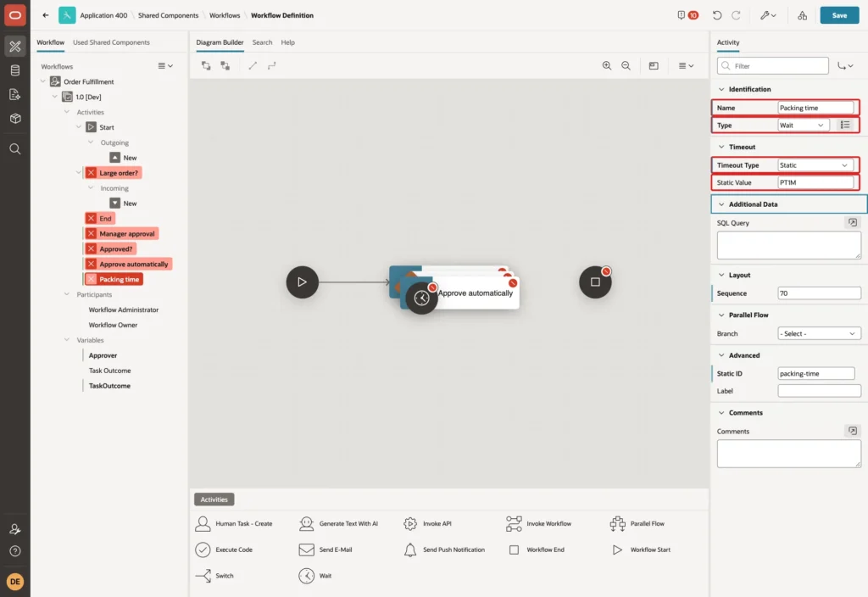Zoom in on the diagram
This screenshot has height=597, width=868.
pos(607,66)
